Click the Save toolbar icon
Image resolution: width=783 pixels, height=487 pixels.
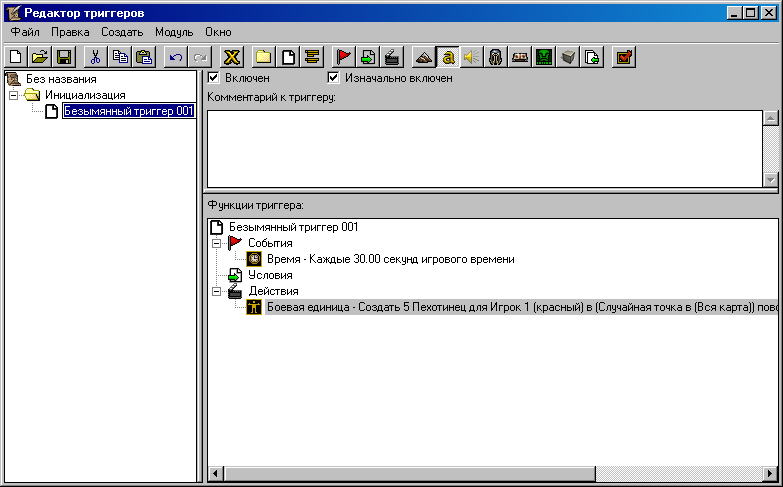[x=63, y=58]
